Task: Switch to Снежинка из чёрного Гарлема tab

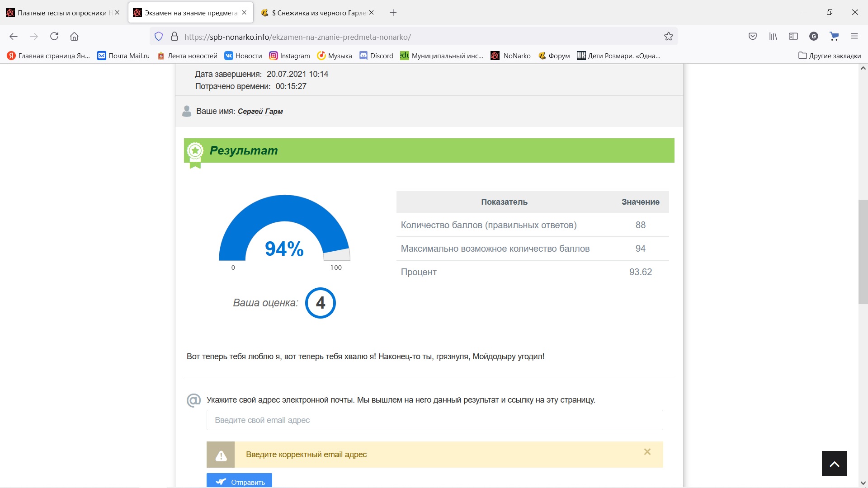Action: (x=314, y=13)
